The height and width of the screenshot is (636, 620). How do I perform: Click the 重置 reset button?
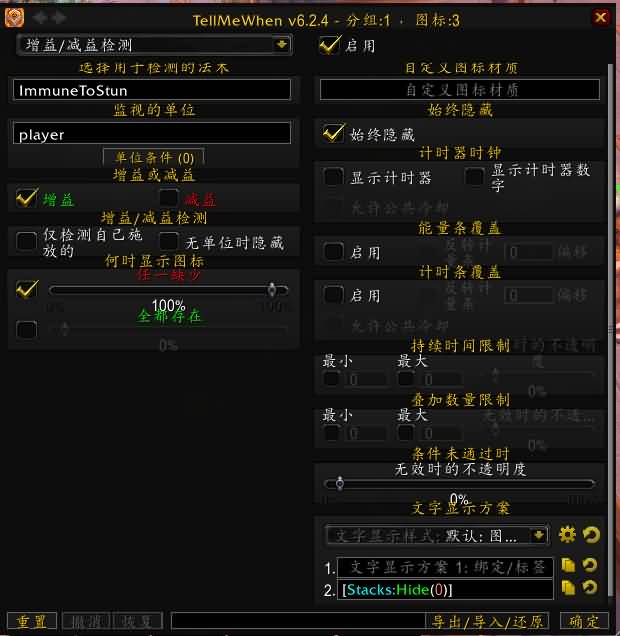pos(32,621)
